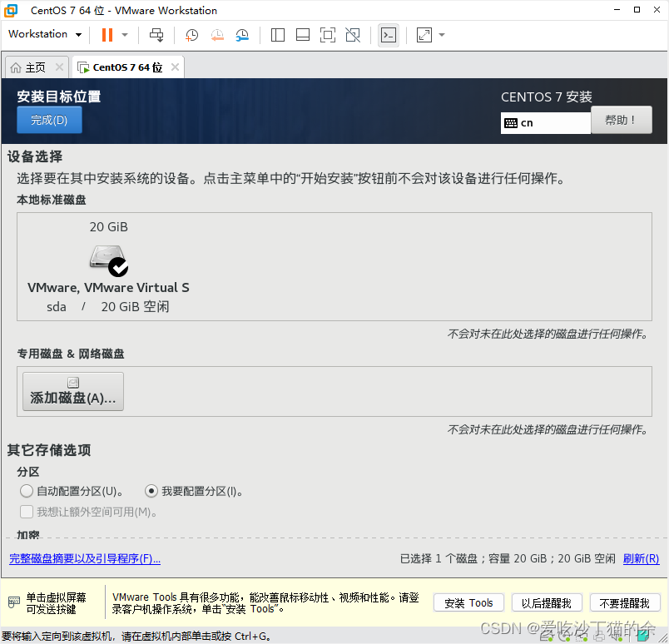669x644 pixels.
Task: Click the 分区 section label
Action: tap(28, 472)
